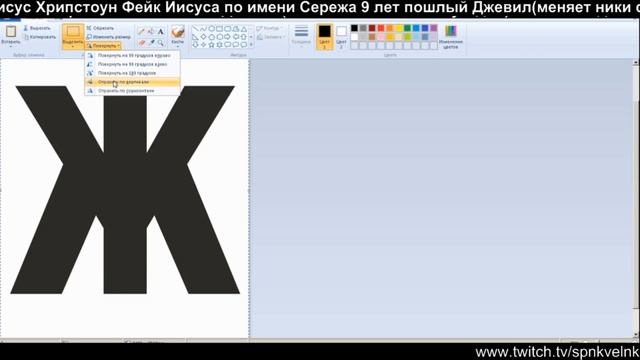Choose the Polygon shape
640x360 pixels.
coord(236,29)
